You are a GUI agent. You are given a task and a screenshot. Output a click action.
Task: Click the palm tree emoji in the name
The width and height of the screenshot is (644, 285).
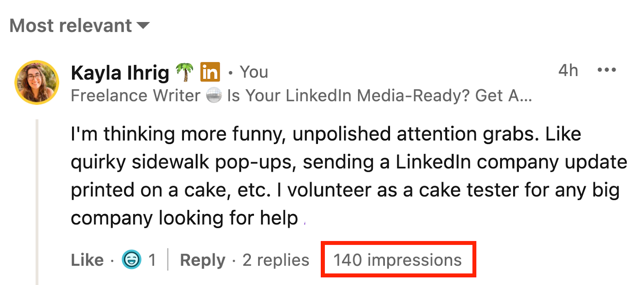pos(185,72)
